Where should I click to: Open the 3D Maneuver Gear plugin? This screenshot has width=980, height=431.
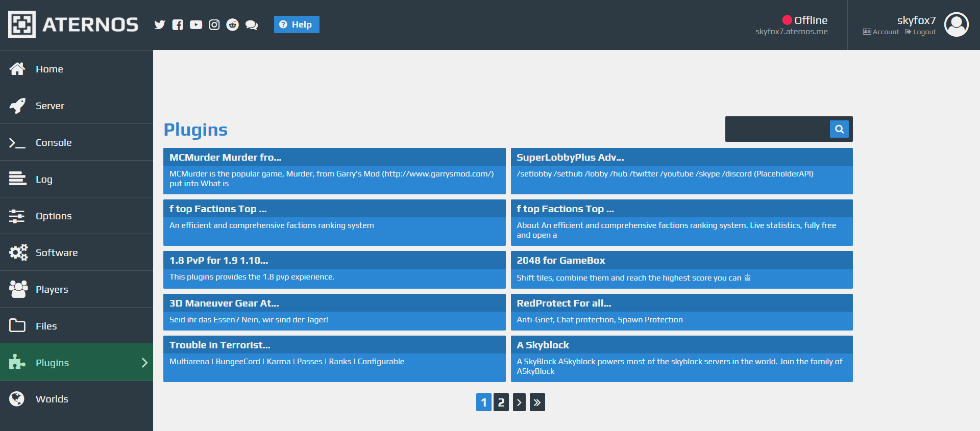(334, 312)
